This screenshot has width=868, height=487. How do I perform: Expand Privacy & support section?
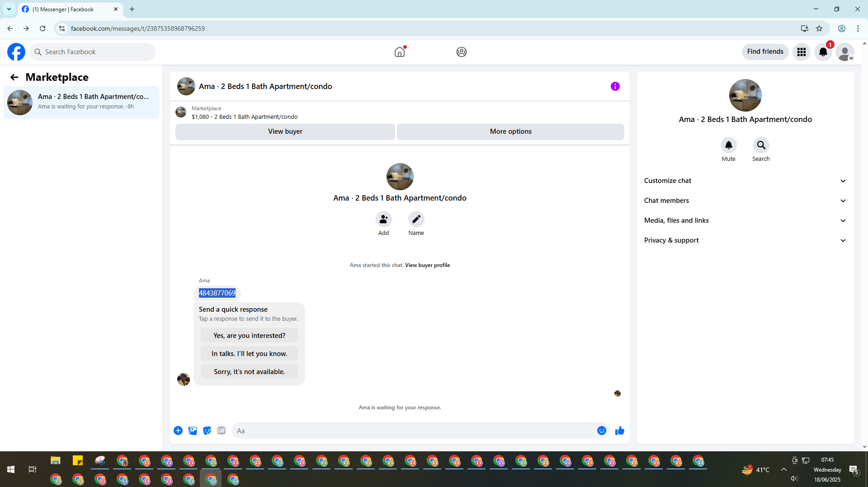745,240
